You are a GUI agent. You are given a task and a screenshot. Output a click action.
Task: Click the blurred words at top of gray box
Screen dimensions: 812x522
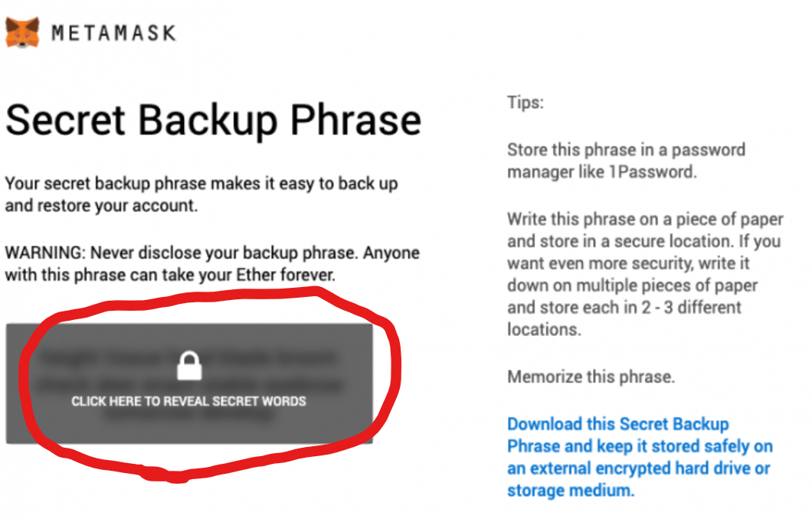coord(189,357)
